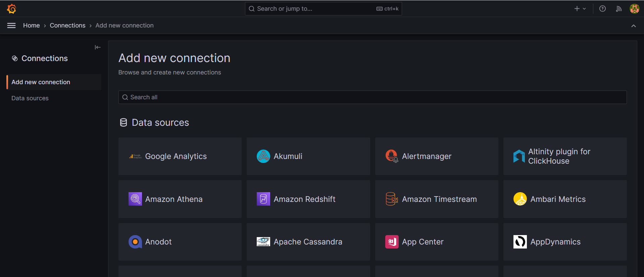Click the Akumuli logo icon
The height and width of the screenshot is (277, 644).
(x=263, y=156)
